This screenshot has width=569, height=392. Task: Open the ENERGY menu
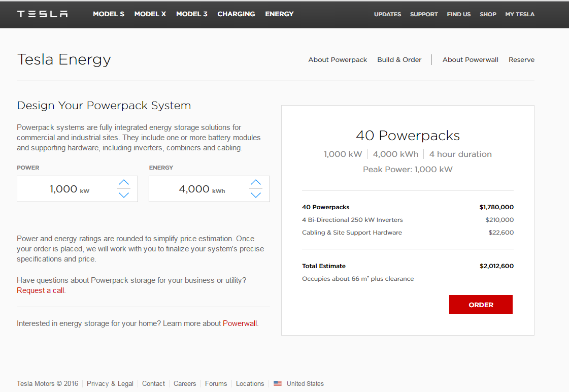coord(279,14)
